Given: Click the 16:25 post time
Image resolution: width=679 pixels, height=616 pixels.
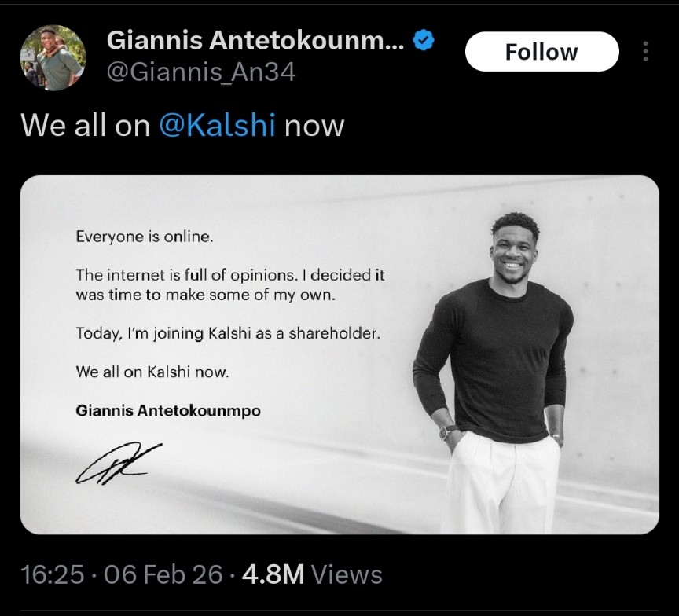Looking at the screenshot, I should coord(52,574).
